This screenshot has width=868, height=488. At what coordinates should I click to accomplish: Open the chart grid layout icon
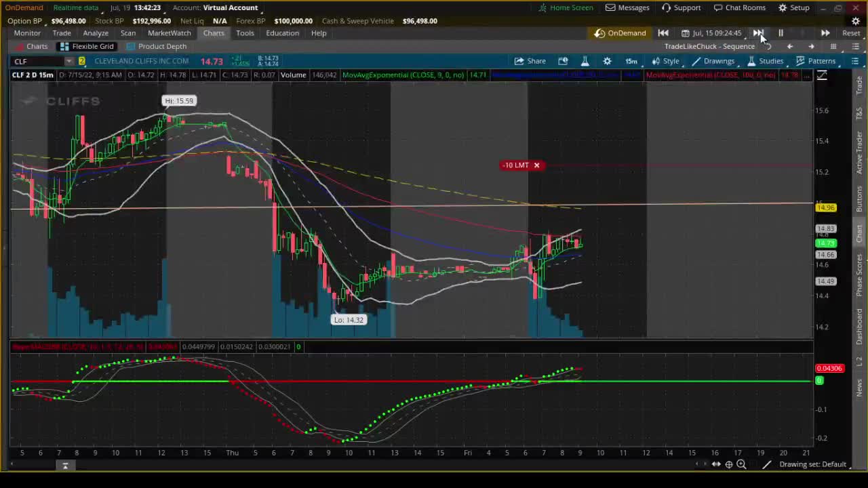click(x=833, y=46)
